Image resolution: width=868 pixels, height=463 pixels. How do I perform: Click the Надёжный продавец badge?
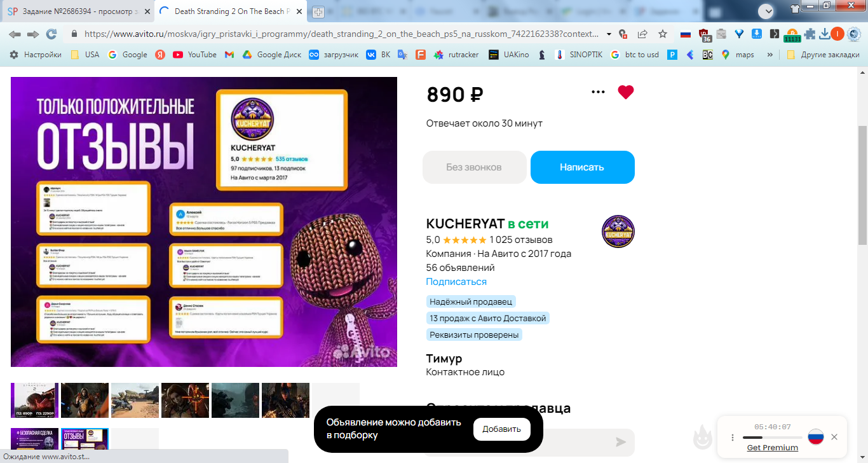[x=470, y=301]
